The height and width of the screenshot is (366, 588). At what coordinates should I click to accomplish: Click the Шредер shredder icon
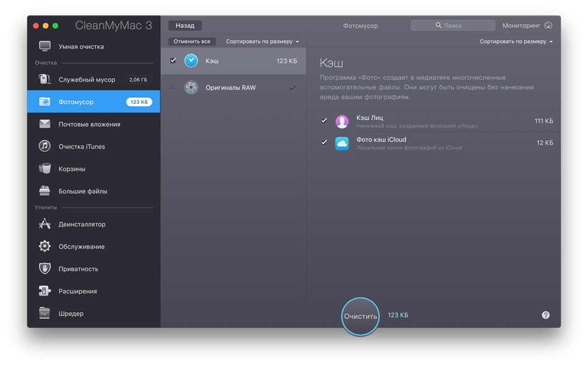[x=45, y=313]
